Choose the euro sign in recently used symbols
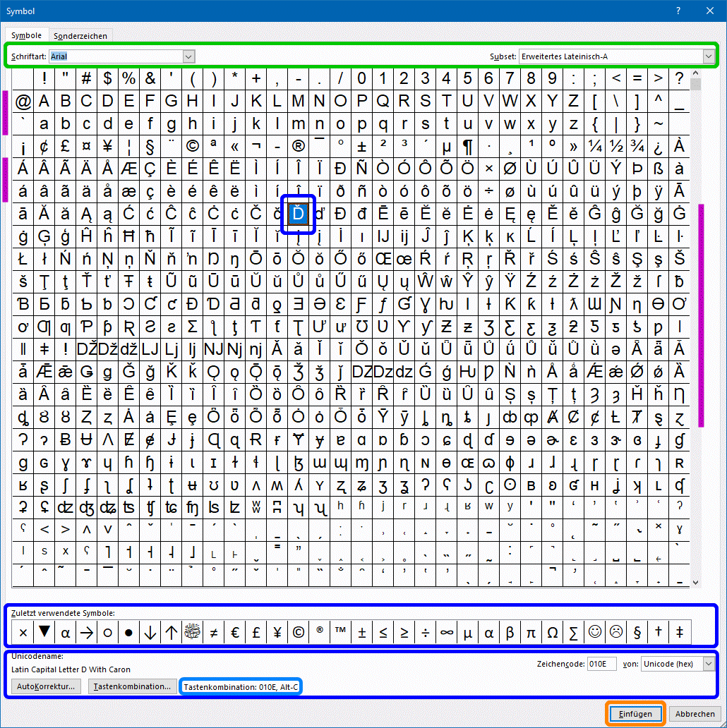727x728 pixels. point(234,632)
